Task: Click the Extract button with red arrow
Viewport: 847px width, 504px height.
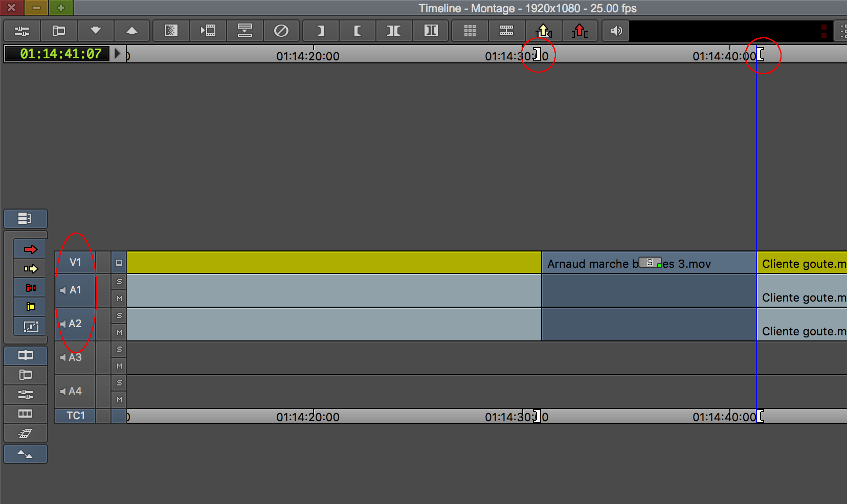Action: point(579,31)
